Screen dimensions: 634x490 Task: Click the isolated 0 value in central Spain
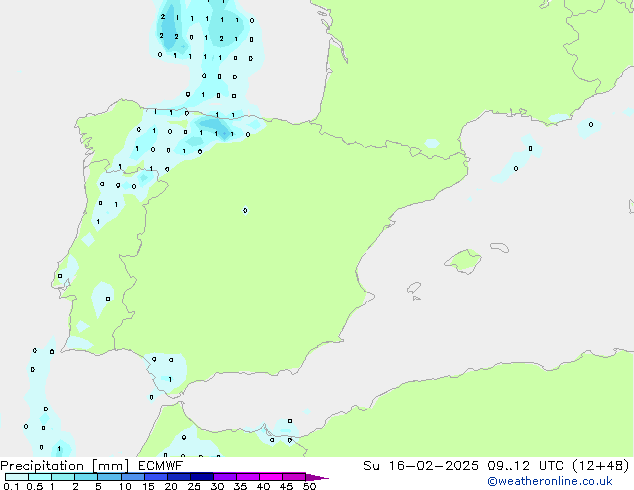point(245,210)
